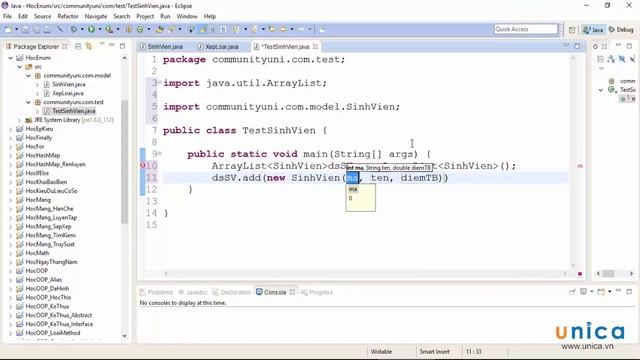Click the Quick Access search field
This screenshot has width=640, height=360.
(x=526, y=29)
